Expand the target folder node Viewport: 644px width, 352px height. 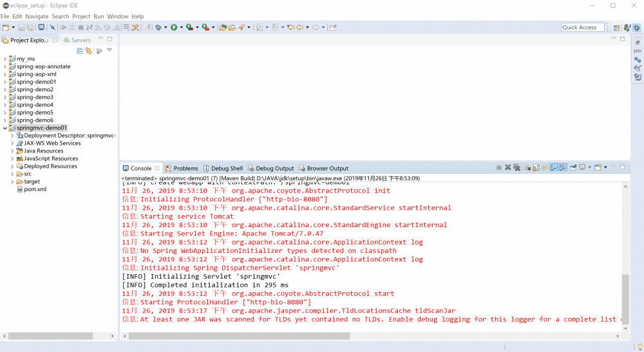[x=12, y=181]
